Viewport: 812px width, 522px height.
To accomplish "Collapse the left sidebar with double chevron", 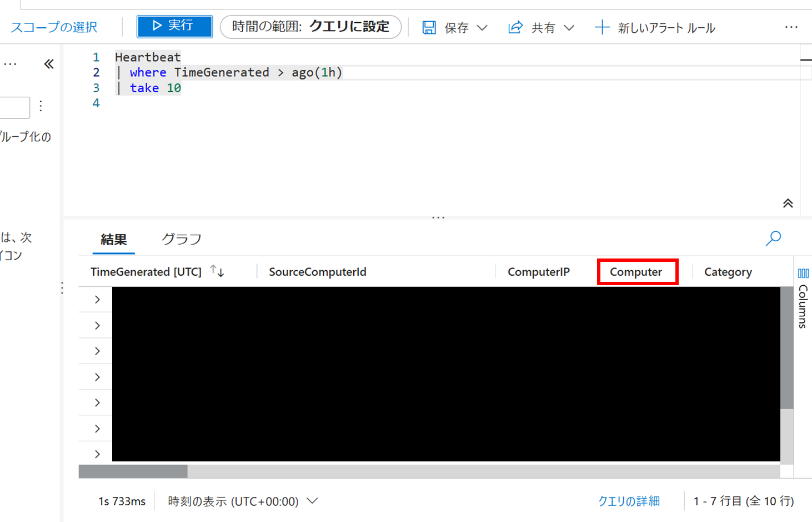I will [x=49, y=64].
